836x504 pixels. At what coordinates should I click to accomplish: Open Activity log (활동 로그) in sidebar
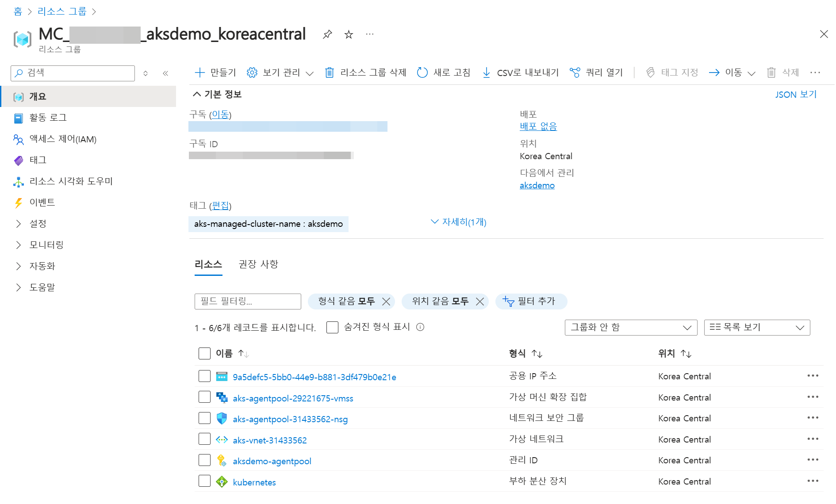click(x=88, y=118)
